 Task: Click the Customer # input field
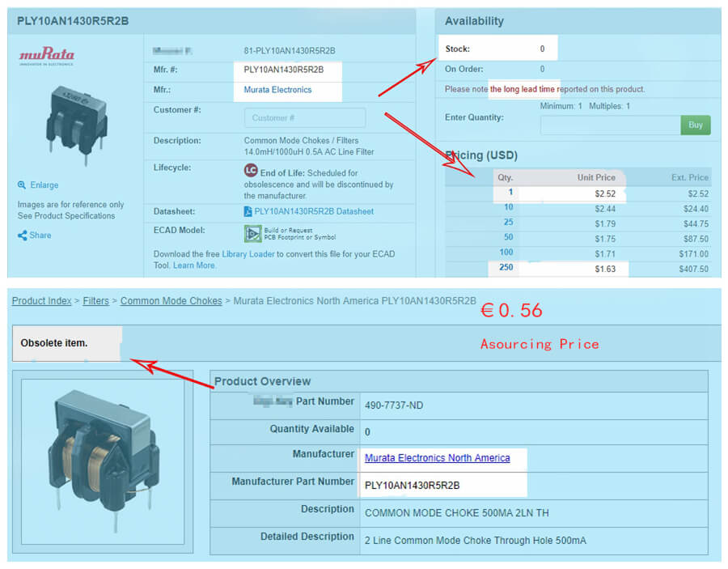(305, 118)
